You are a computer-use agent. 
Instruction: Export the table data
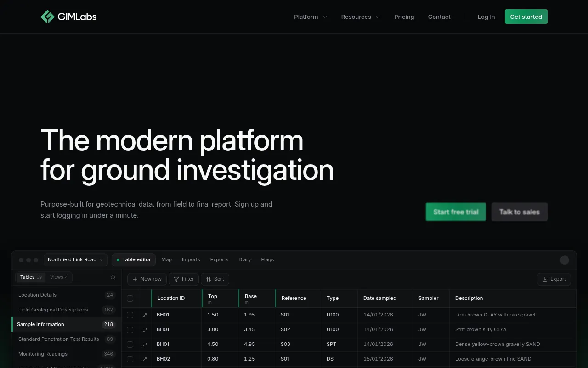554,279
